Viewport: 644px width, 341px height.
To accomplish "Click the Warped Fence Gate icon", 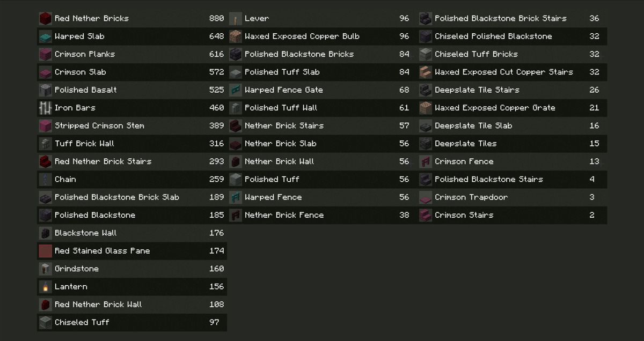I will click(235, 90).
